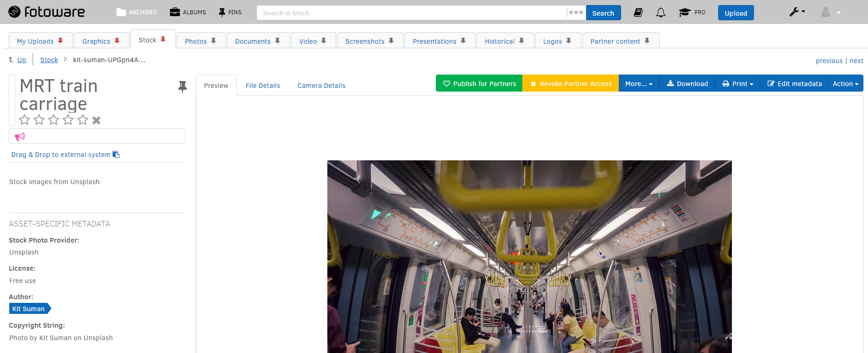Expand the Action dropdown
The image size is (868, 353).
(x=845, y=83)
